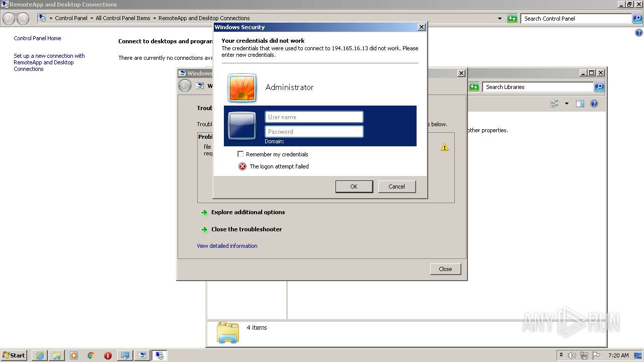Expand the address bar root location arrow

click(x=51, y=18)
